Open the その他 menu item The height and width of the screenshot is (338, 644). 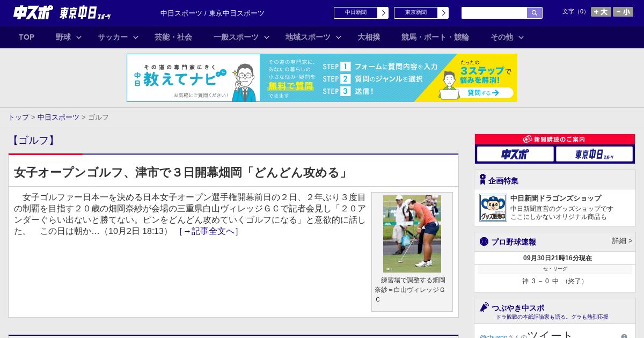pos(502,37)
